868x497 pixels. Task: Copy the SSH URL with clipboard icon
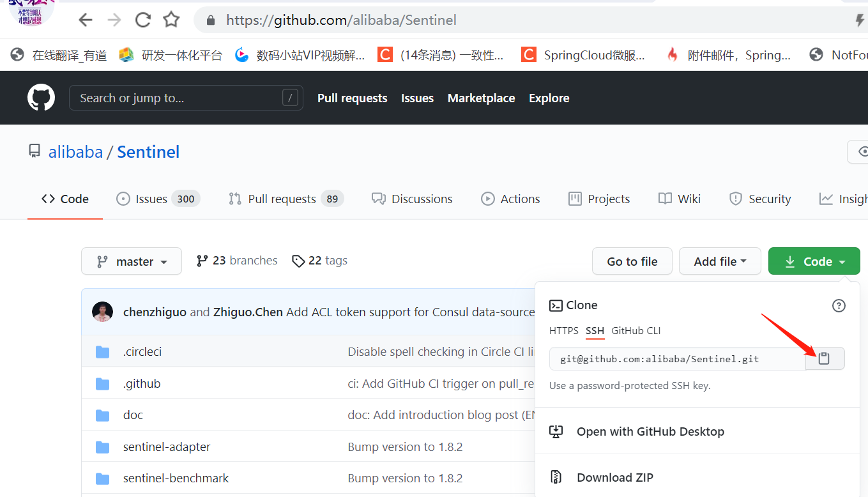click(825, 359)
